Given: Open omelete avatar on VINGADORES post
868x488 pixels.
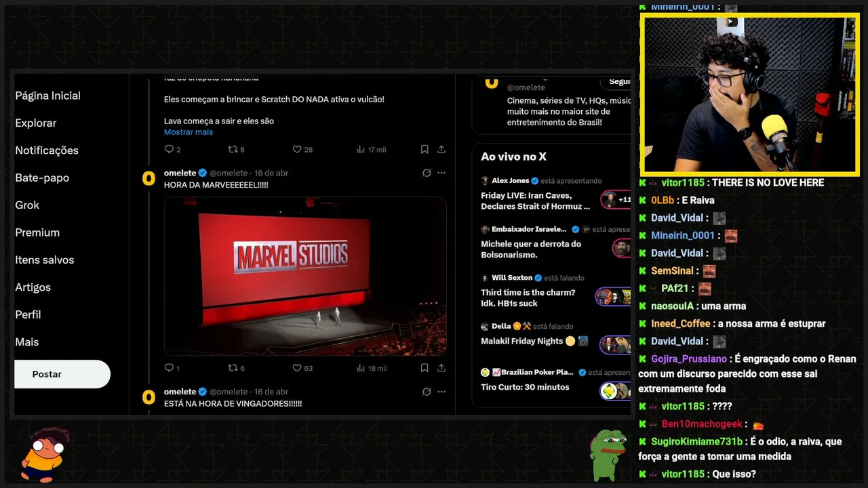Looking at the screenshot, I should tap(149, 397).
